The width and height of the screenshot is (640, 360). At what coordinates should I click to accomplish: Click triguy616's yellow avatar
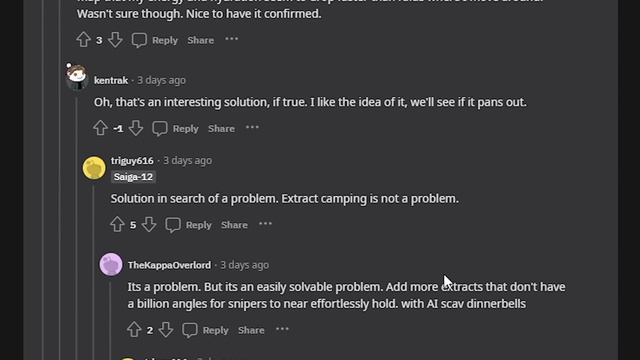pyautogui.click(x=94, y=168)
